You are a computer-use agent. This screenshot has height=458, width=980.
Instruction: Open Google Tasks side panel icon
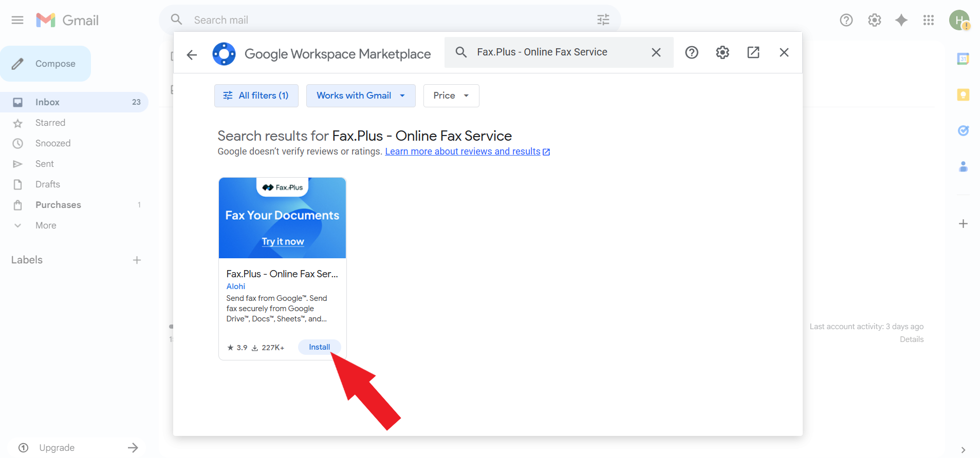tap(963, 130)
